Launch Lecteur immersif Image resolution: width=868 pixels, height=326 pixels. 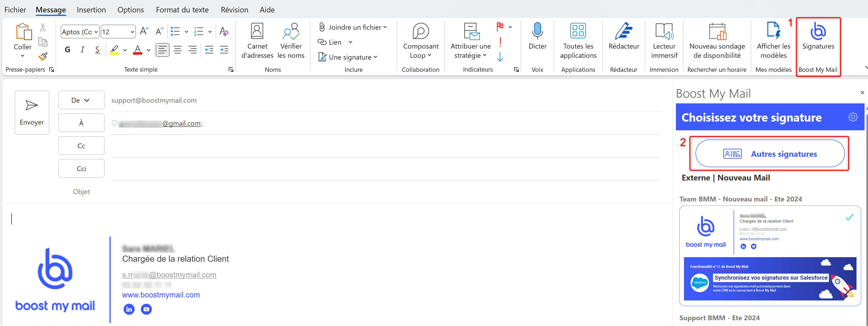(x=664, y=41)
